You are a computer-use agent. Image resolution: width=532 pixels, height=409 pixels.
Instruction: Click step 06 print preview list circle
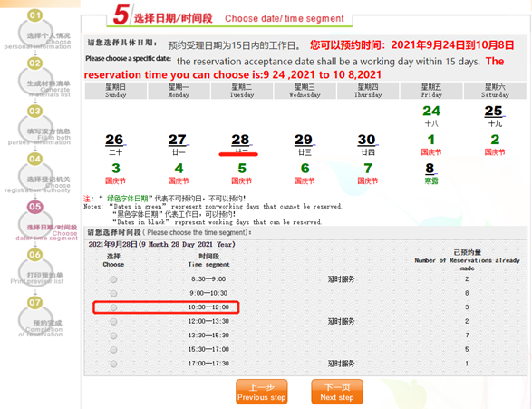(x=35, y=255)
